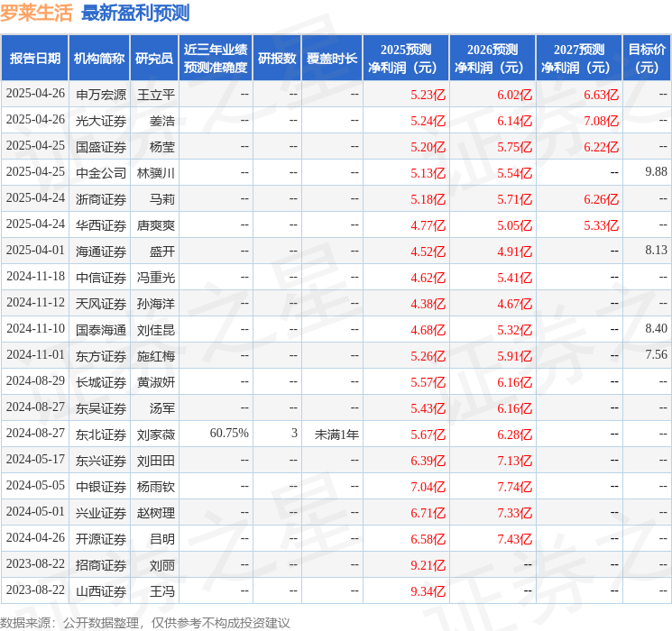Click the 最新盈利预测 title text

point(135,14)
